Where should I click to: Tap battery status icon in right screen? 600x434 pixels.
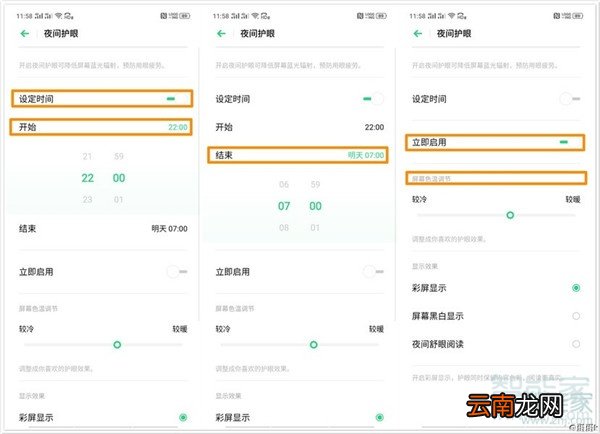point(578,16)
